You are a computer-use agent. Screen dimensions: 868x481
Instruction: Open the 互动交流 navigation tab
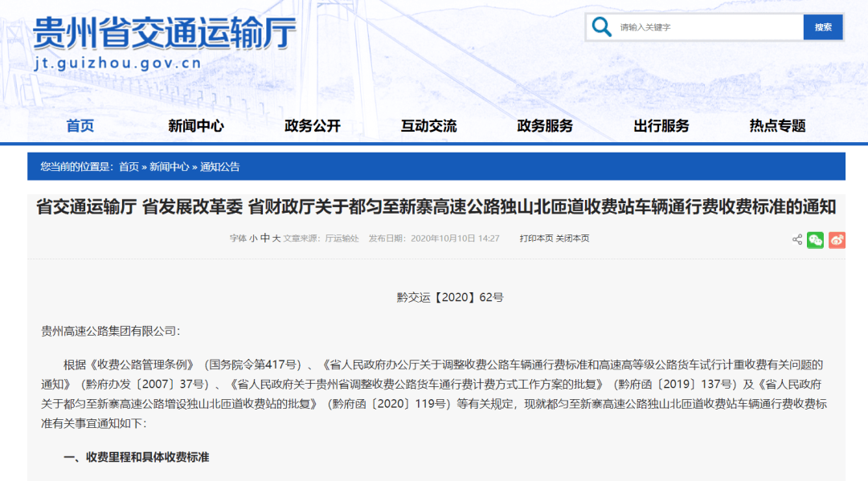pos(428,125)
